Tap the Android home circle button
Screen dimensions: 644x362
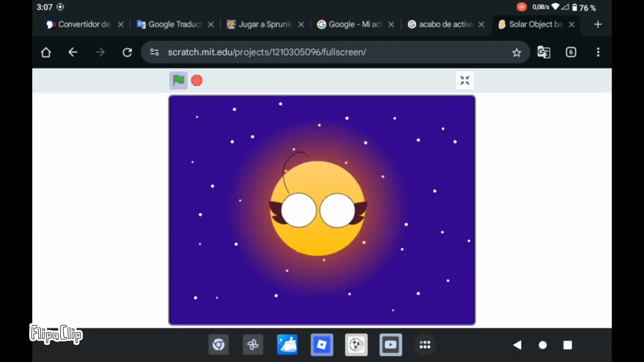pos(542,345)
